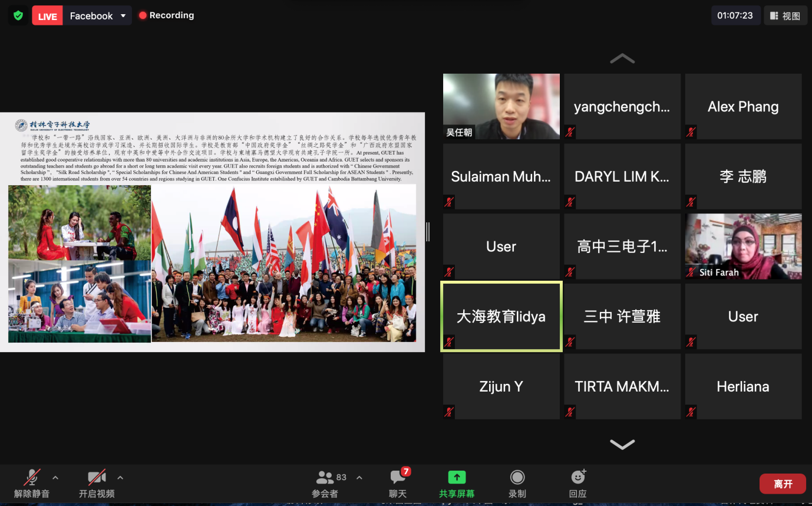This screenshot has width=812, height=506.
Task: Click the red LIVE badge
Action: click(x=47, y=16)
